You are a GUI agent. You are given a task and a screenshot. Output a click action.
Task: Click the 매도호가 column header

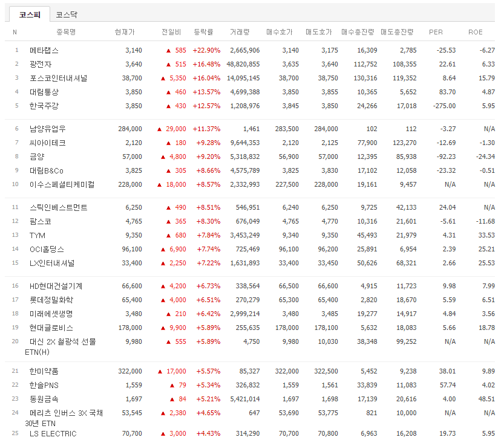[318, 32]
